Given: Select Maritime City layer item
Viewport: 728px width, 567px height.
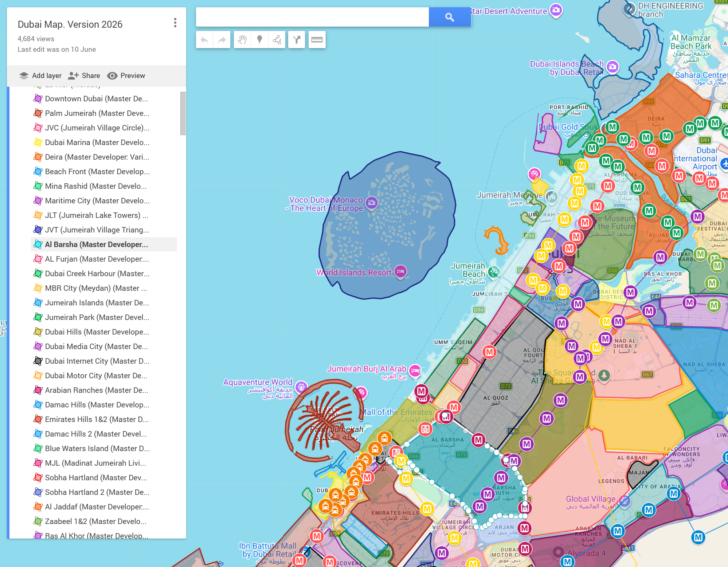Looking at the screenshot, I should (104, 201).
